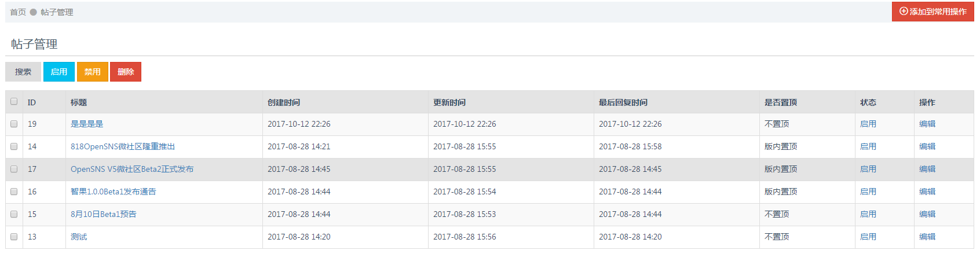Click the 帖子管理 breadcrumb item

tap(57, 12)
